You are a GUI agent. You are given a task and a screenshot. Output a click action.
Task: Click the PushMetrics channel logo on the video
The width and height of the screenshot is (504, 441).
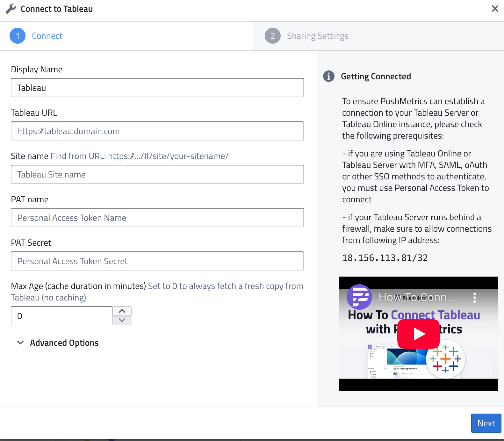pyautogui.click(x=359, y=297)
